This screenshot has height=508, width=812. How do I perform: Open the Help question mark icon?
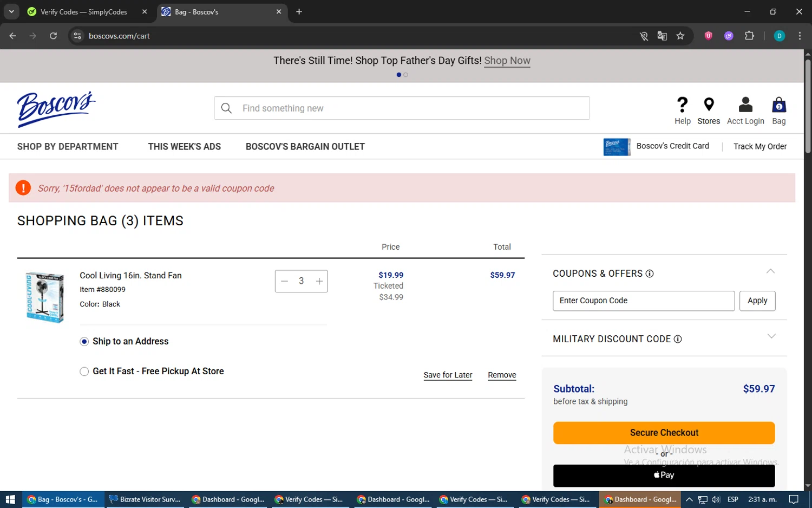point(682,105)
